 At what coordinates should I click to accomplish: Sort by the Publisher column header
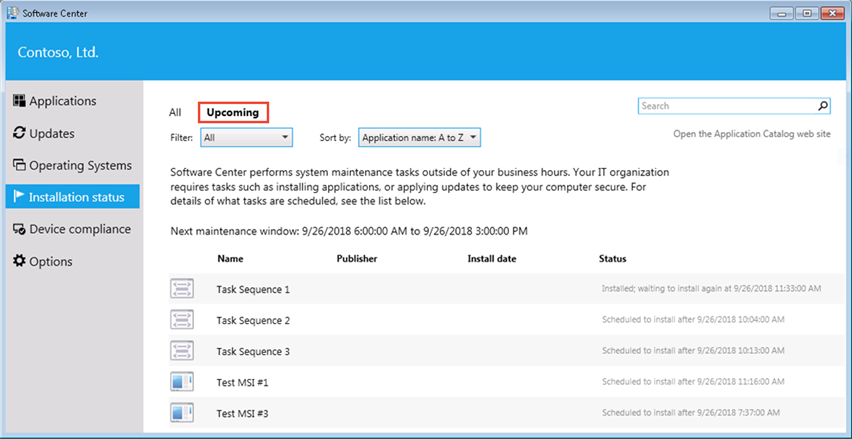(x=357, y=259)
